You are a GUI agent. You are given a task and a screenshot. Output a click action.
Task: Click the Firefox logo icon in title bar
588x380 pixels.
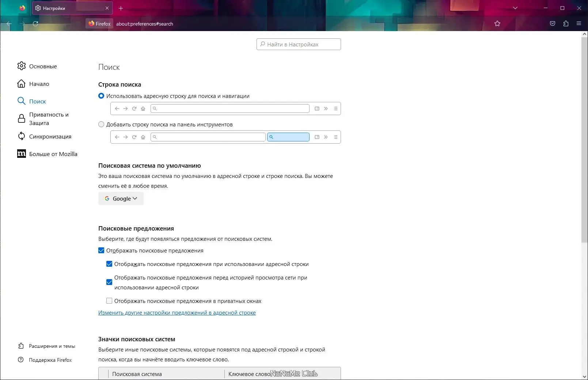[x=22, y=8]
